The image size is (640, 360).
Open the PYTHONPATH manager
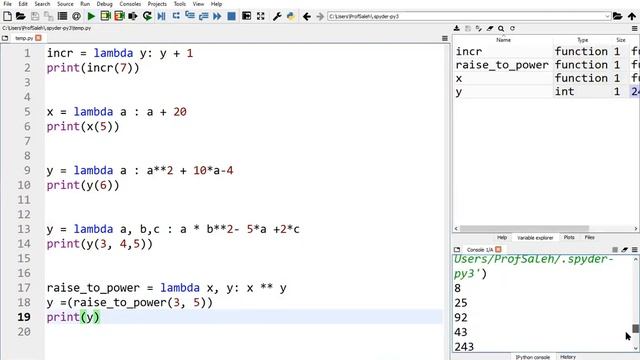291,16
